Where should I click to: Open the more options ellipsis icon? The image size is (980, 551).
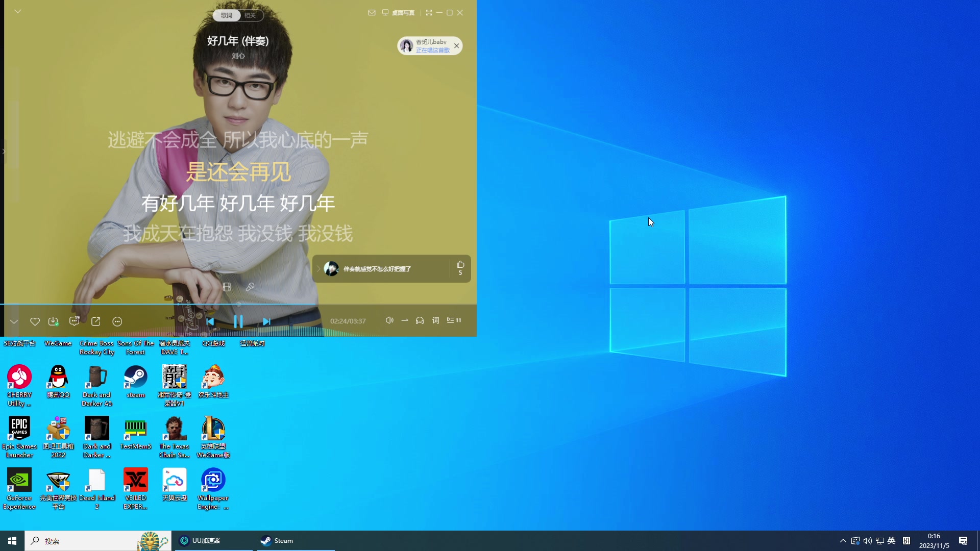click(117, 321)
